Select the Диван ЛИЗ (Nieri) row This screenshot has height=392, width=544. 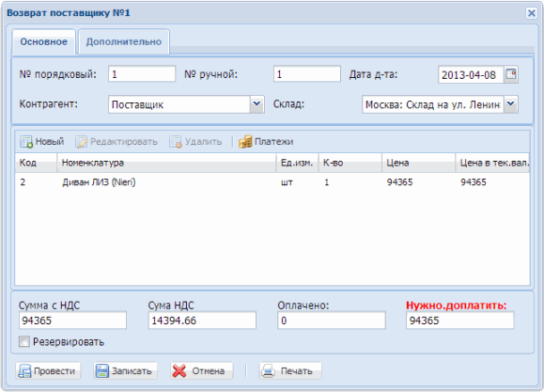point(272,182)
